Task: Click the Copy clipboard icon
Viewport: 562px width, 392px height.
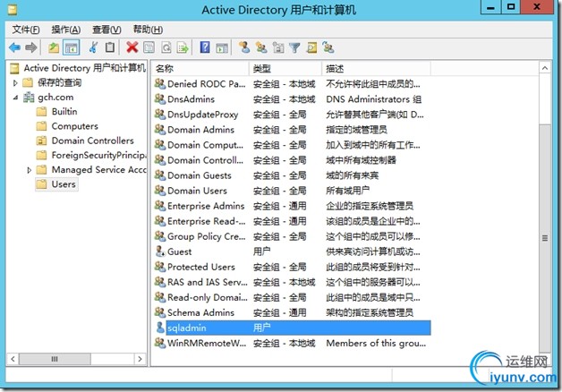Action: pyautogui.click(x=110, y=47)
